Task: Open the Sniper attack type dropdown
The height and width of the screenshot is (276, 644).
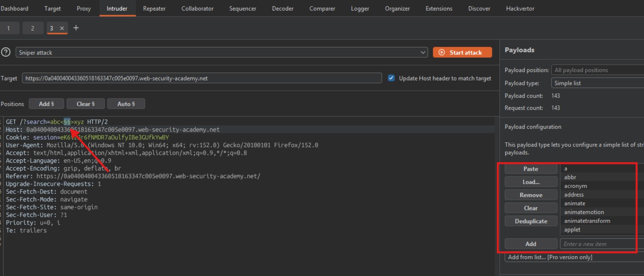Action: click(x=222, y=52)
